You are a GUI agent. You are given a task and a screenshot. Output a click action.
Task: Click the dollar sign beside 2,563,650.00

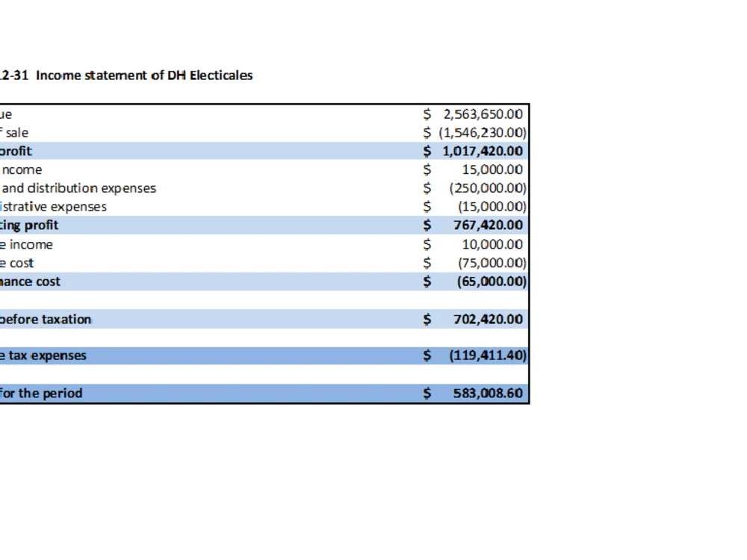(x=427, y=113)
